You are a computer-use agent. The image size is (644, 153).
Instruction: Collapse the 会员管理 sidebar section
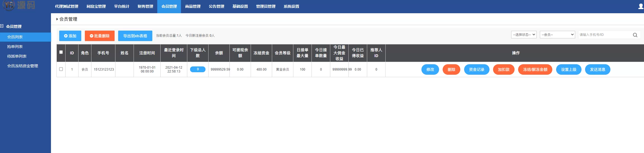click(x=2, y=26)
